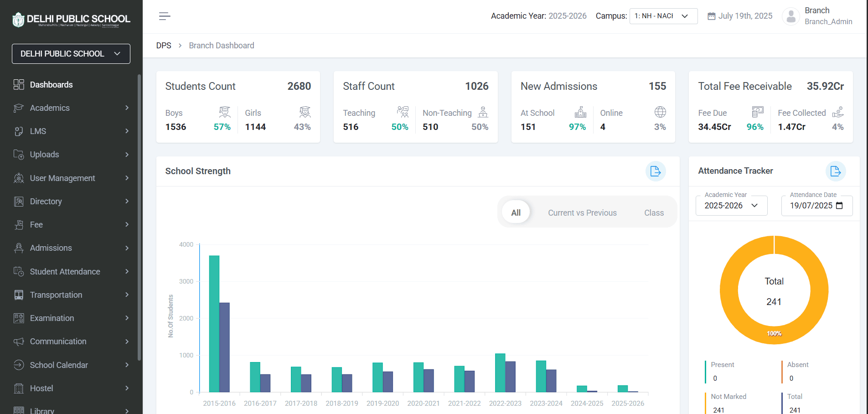
Task: Click the LMS sidebar icon
Action: point(19,131)
